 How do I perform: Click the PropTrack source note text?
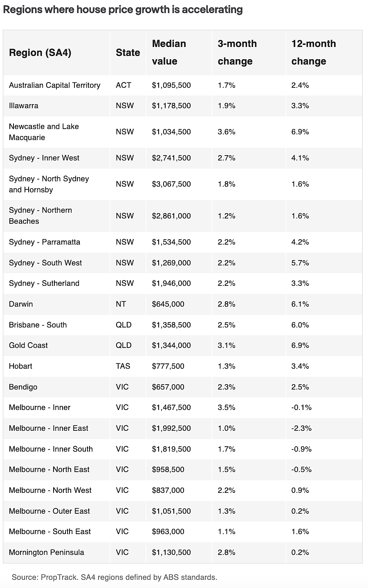(114, 577)
